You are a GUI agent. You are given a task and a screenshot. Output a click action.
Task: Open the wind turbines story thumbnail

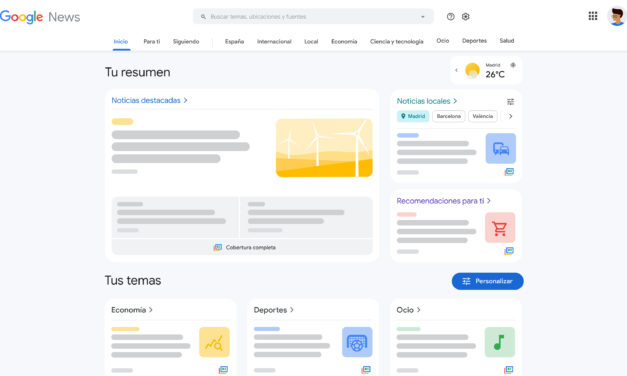[x=324, y=148]
